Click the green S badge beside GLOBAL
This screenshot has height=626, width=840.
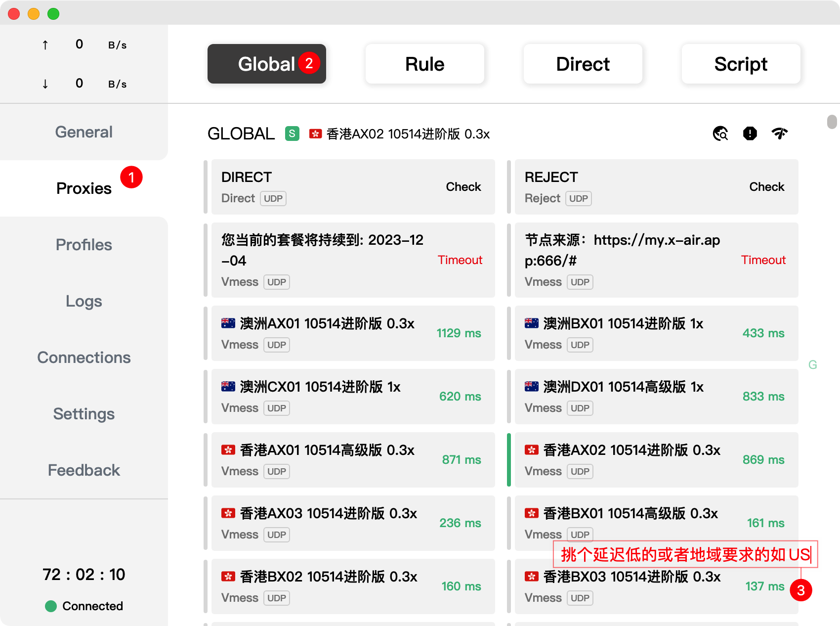click(292, 134)
